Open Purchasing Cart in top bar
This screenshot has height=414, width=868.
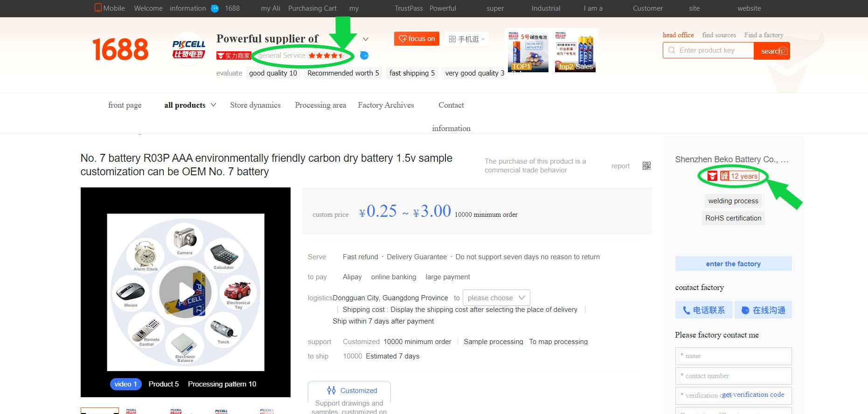tap(312, 8)
